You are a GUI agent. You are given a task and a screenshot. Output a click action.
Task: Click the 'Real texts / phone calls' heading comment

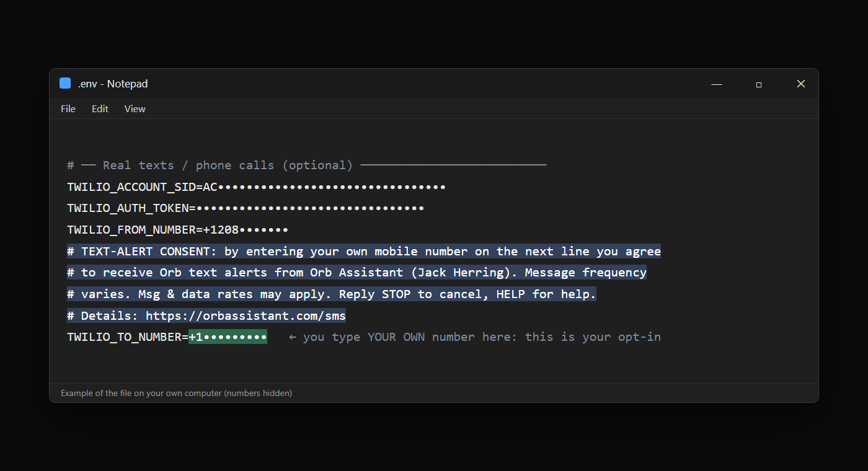coord(307,165)
